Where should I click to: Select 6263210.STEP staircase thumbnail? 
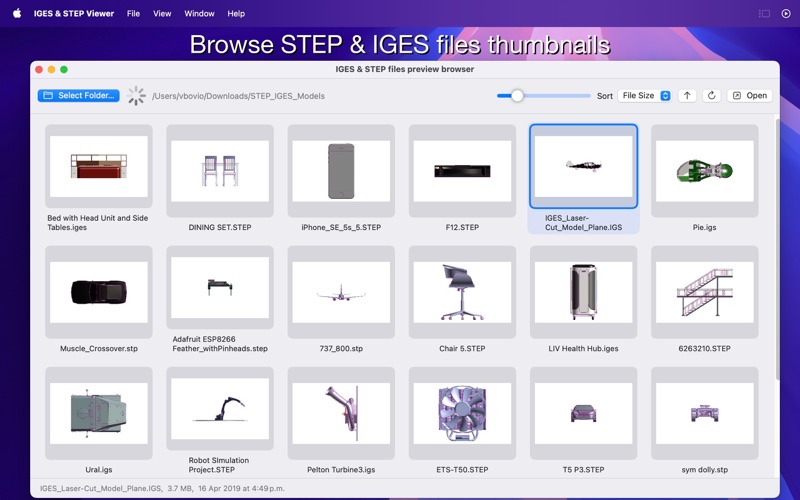705,292
